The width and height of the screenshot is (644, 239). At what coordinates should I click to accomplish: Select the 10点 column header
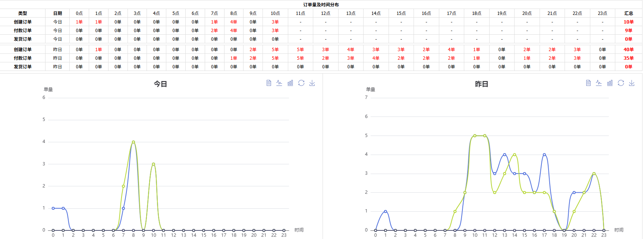pyautogui.click(x=275, y=13)
